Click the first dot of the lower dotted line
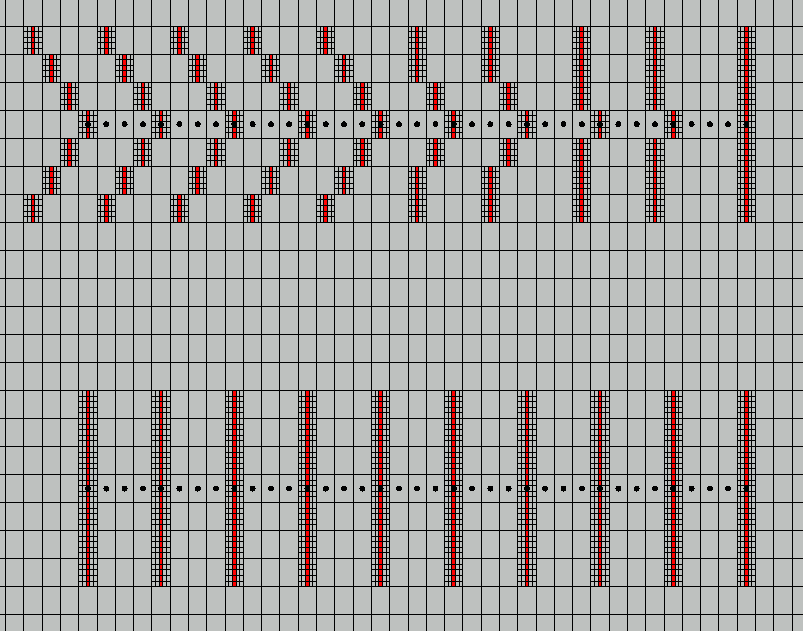The image size is (803, 631). pos(88,489)
